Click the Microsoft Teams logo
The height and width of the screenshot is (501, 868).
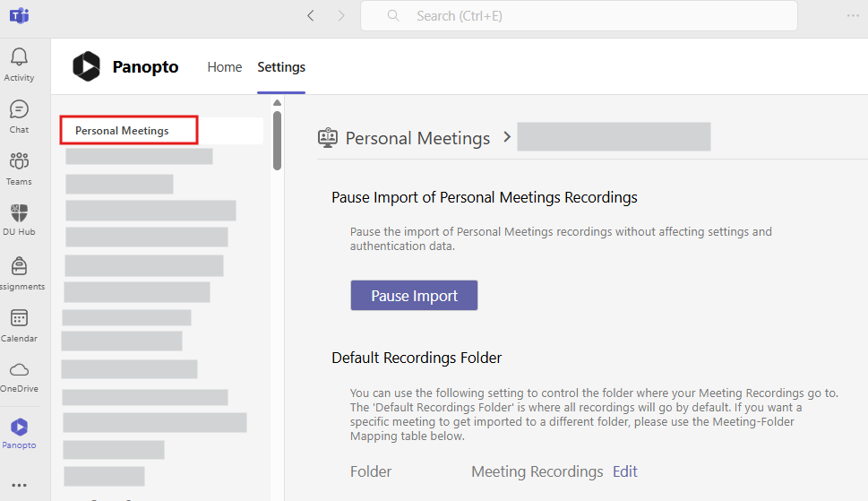click(x=20, y=15)
